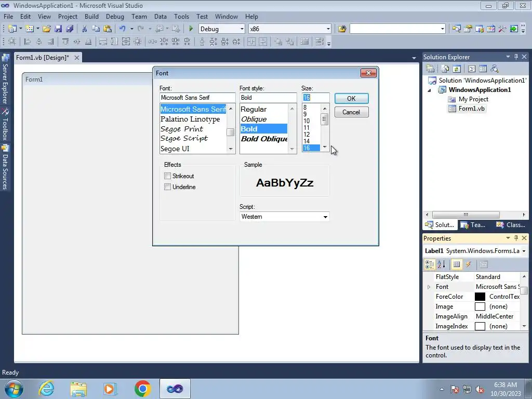This screenshot has width=532, height=399.
Task: Click Refresh icon in Solution Explorer
Action: click(457, 69)
